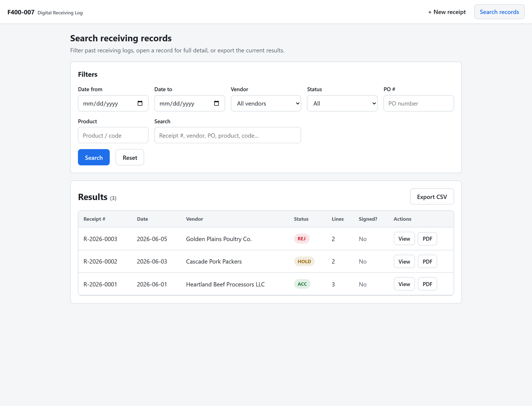532x406 pixels.
Task: Click vendor Heartland Beef Processors LLC
Action: point(225,284)
